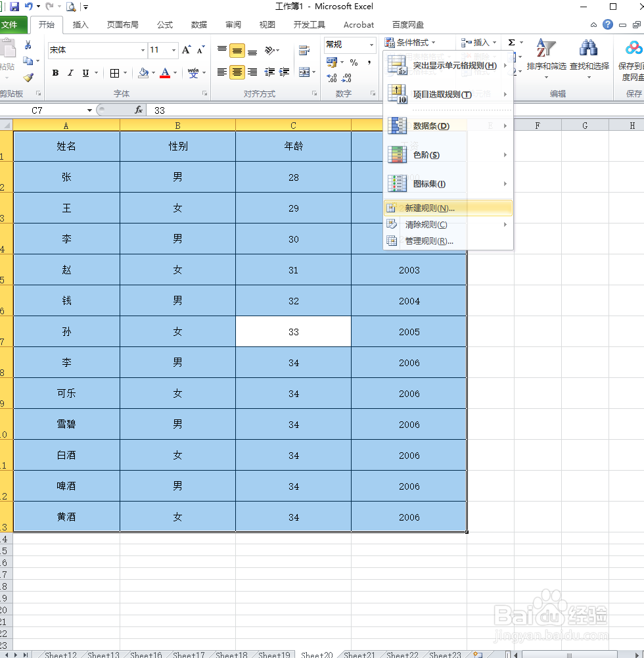Toggle bold formatting
Screen dimensions: 644x658
click(x=55, y=73)
